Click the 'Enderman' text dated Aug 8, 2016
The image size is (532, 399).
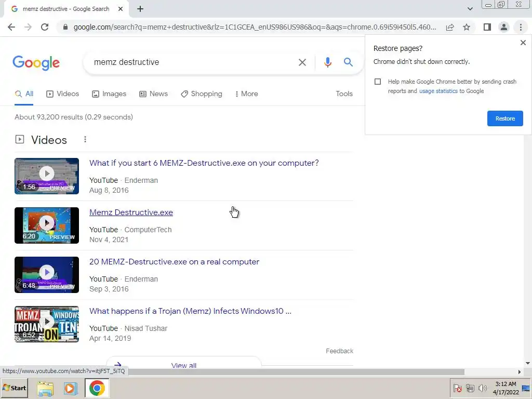[x=141, y=180]
